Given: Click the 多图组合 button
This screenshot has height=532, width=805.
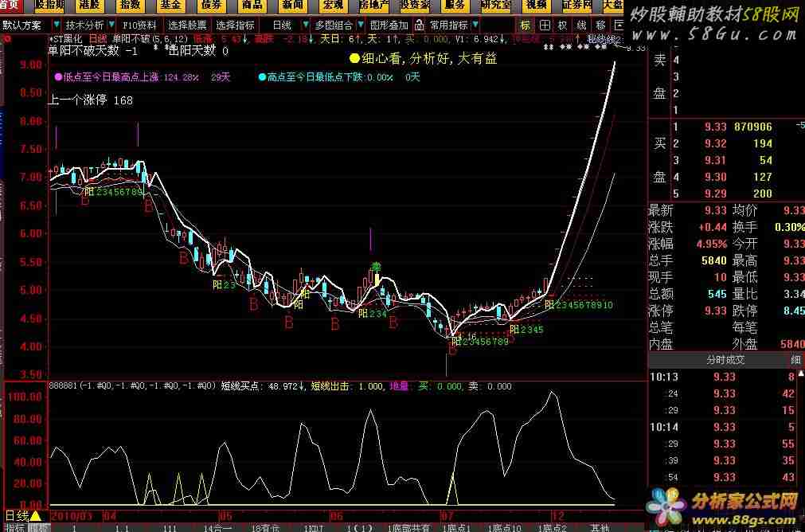Looking at the screenshot, I should click(x=334, y=25).
